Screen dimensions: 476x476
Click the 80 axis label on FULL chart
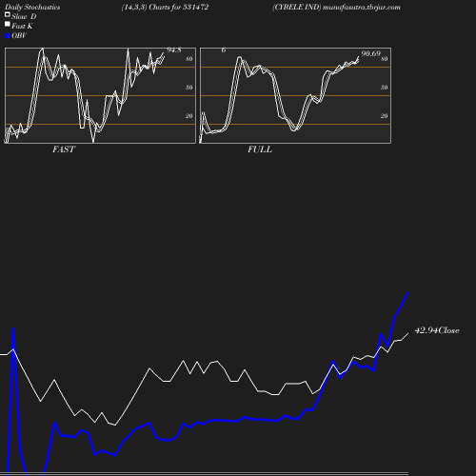[x=385, y=59]
